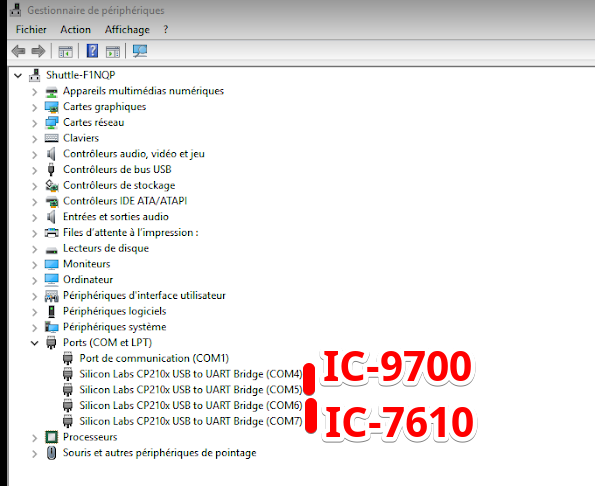Click the Shuttle-F1NQP computer icon
595x486 pixels.
(x=35, y=75)
